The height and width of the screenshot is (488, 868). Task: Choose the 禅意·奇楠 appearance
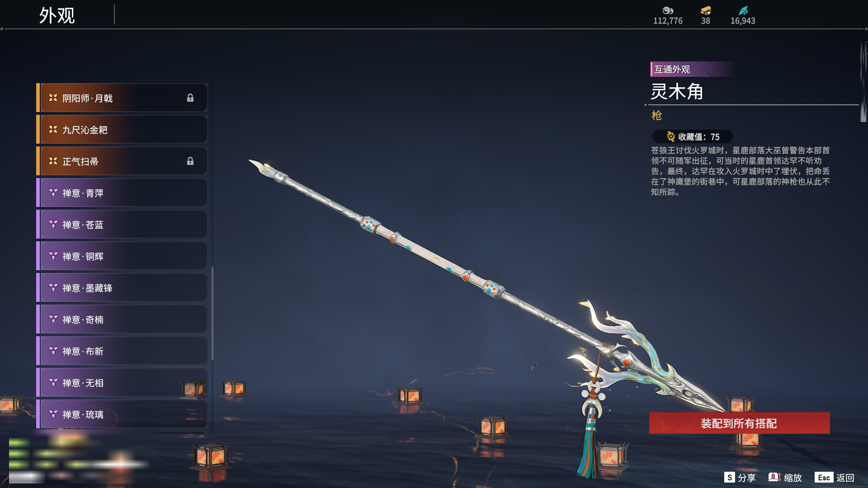tap(122, 319)
